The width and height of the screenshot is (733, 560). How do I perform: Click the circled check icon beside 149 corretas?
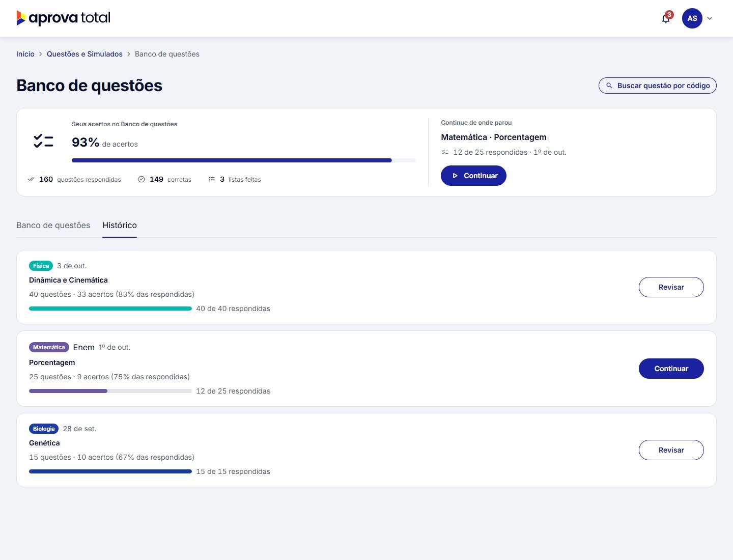coord(142,179)
